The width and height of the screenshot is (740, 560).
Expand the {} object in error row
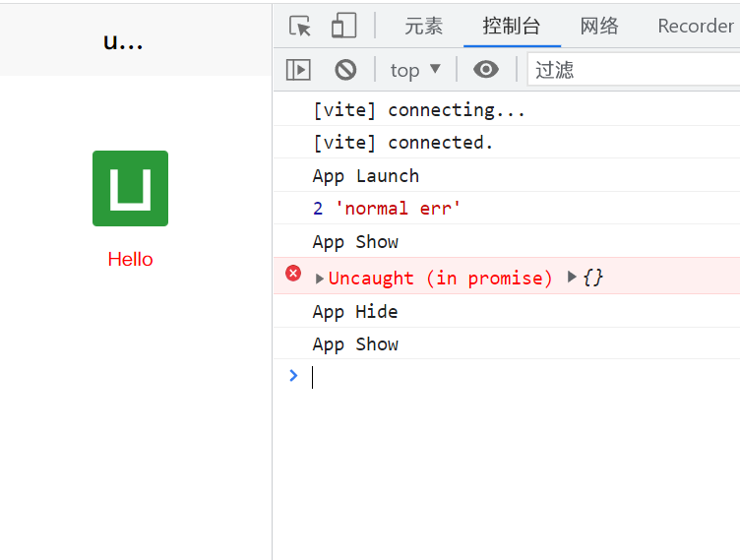pos(572,277)
